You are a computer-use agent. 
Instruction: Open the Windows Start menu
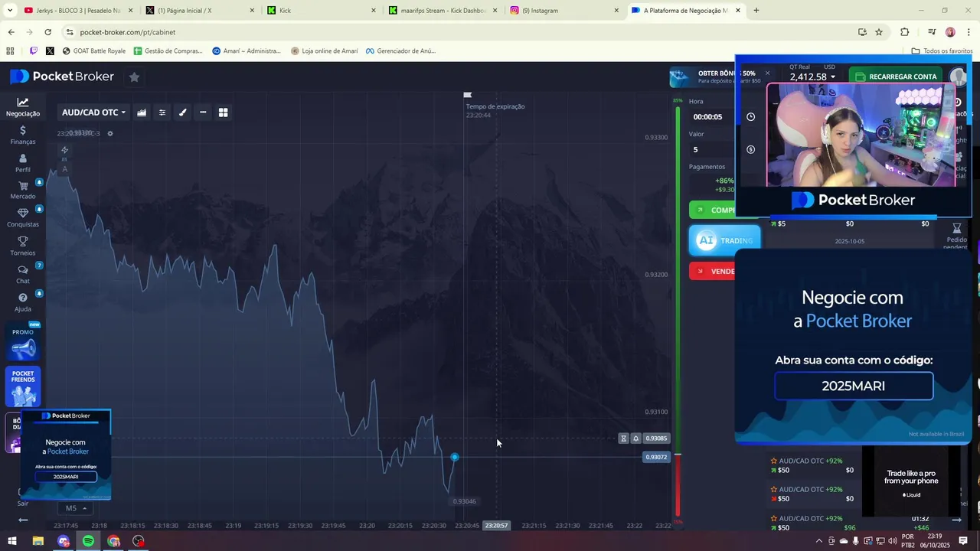click(12, 541)
